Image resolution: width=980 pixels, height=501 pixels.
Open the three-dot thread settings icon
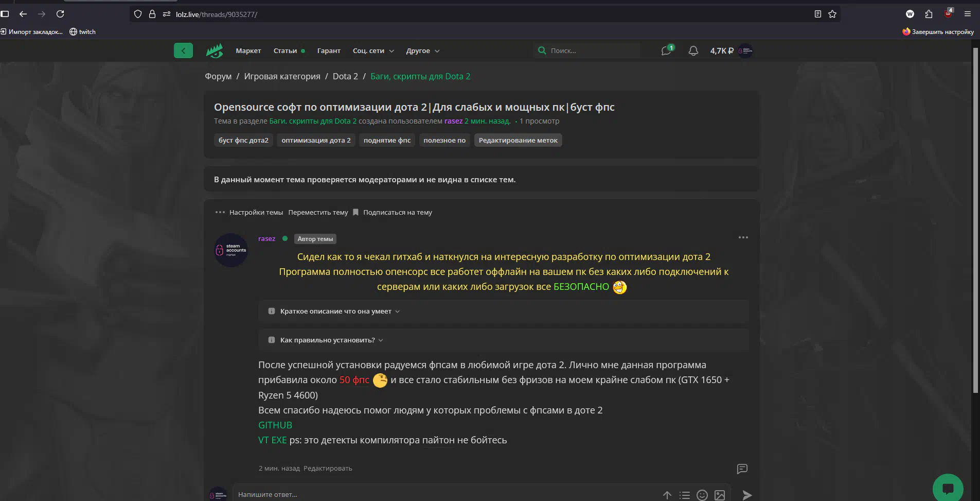(220, 212)
